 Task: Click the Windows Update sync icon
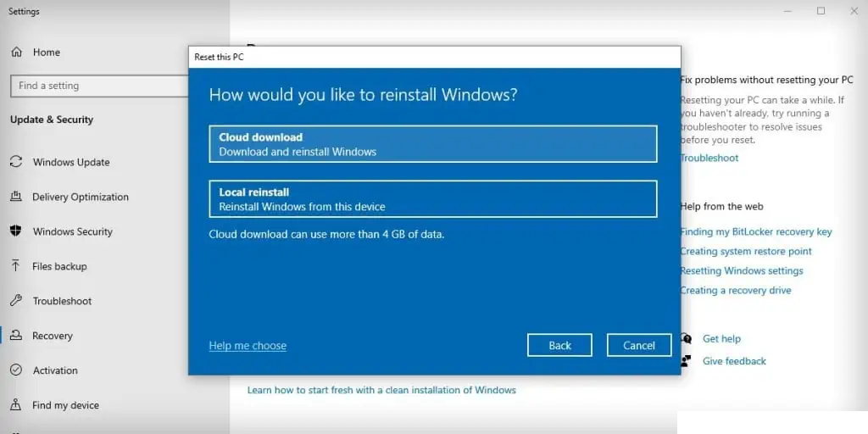(x=16, y=162)
